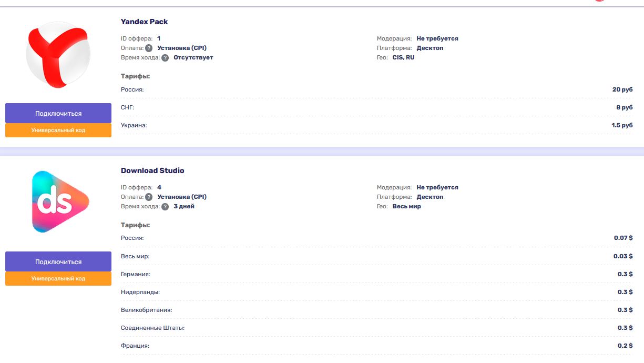The height and width of the screenshot is (363, 644).
Task: Click help icon beside Время холда in Yandex Pack
Action: [165, 58]
